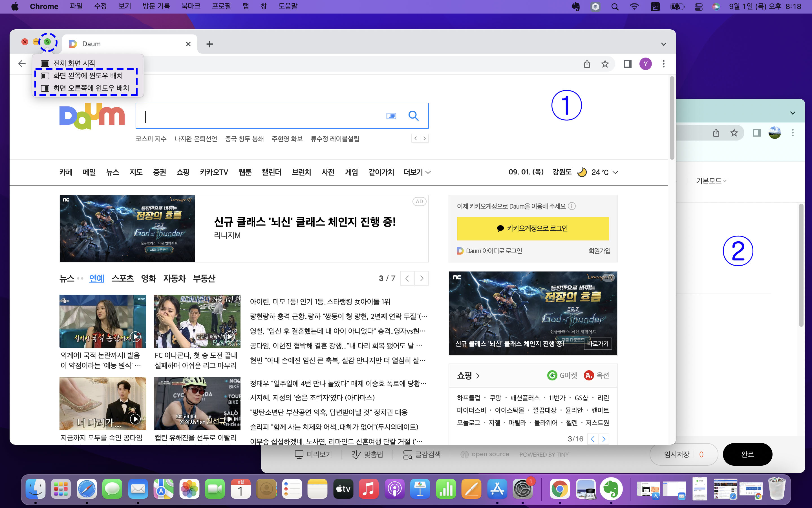This screenshot has width=812, height=508.
Task: Click the magnifier search icon in Daum search box
Action: pyautogui.click(x=413, y=116)
